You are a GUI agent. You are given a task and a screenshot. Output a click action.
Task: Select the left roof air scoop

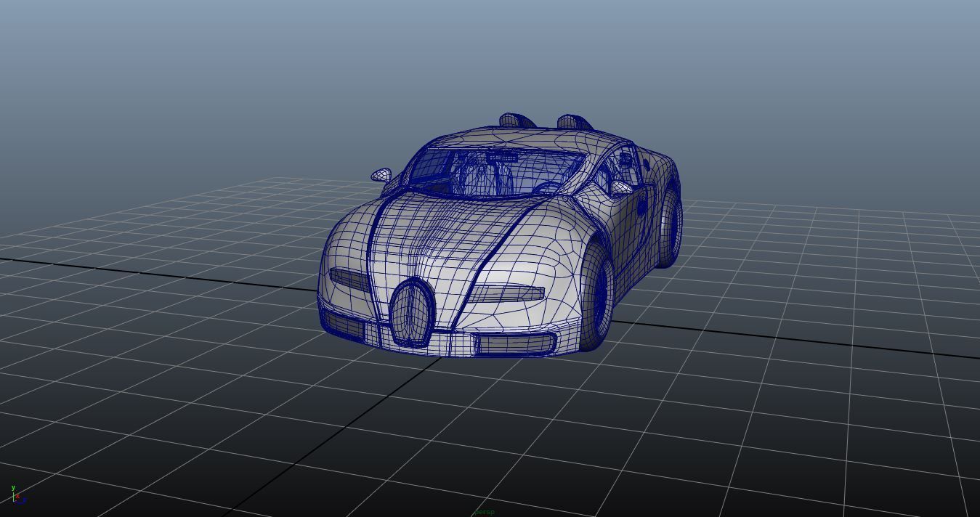coord(516,121)
